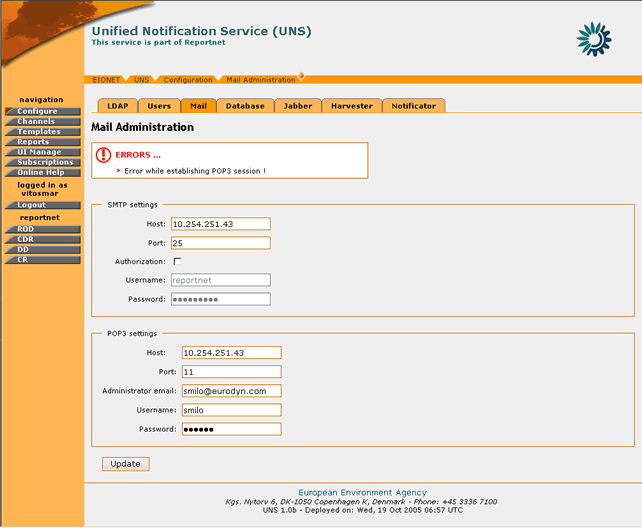Open Online Help in the sidebar

point(43,172)
